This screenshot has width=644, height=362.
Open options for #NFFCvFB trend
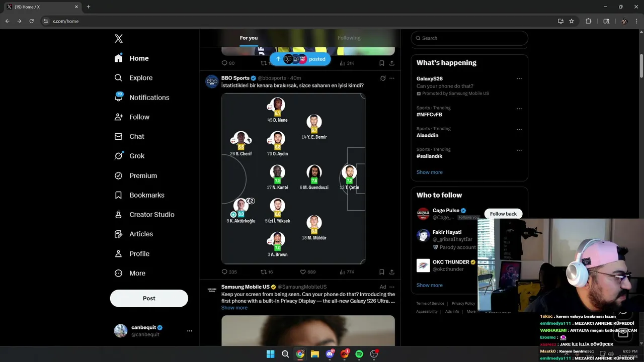pos(519,109)
